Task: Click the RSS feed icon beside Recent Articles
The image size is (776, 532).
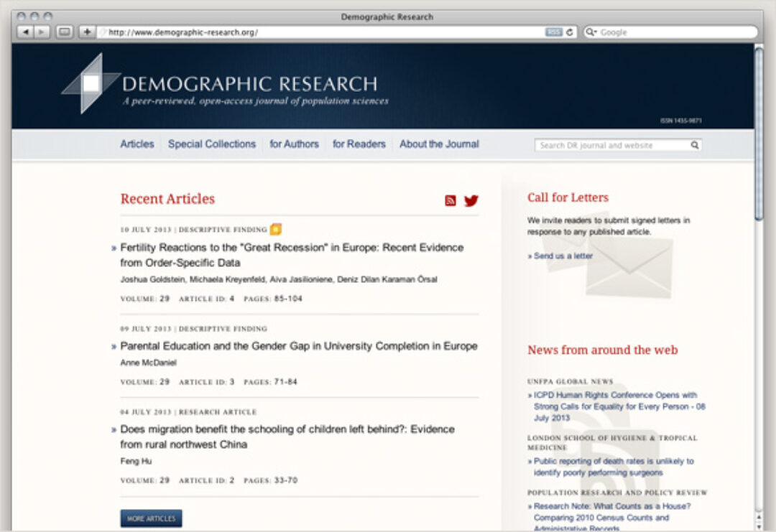Action: tap(451, 201)
